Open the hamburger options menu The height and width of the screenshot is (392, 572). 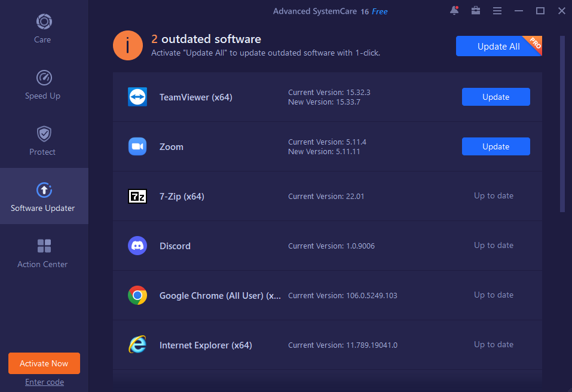(497, 11)
